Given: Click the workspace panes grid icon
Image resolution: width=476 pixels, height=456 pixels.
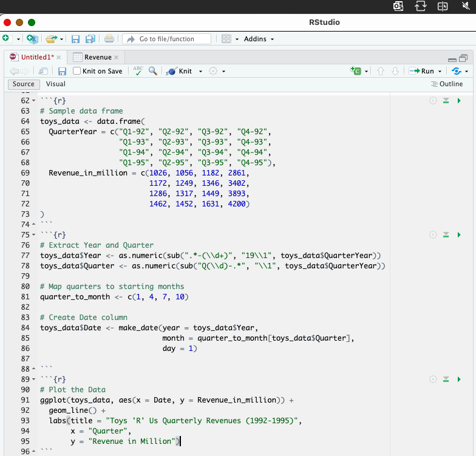Looking at the screenshot, I should 226,39.
